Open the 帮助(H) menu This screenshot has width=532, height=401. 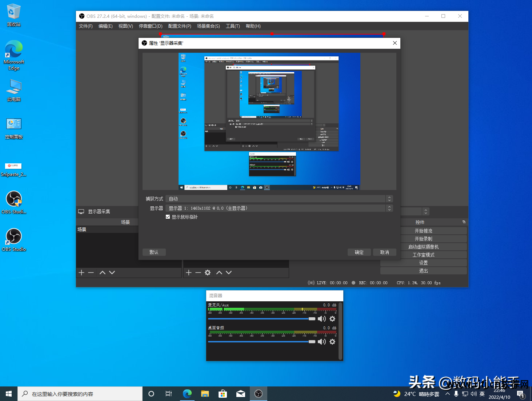[253, 26]
